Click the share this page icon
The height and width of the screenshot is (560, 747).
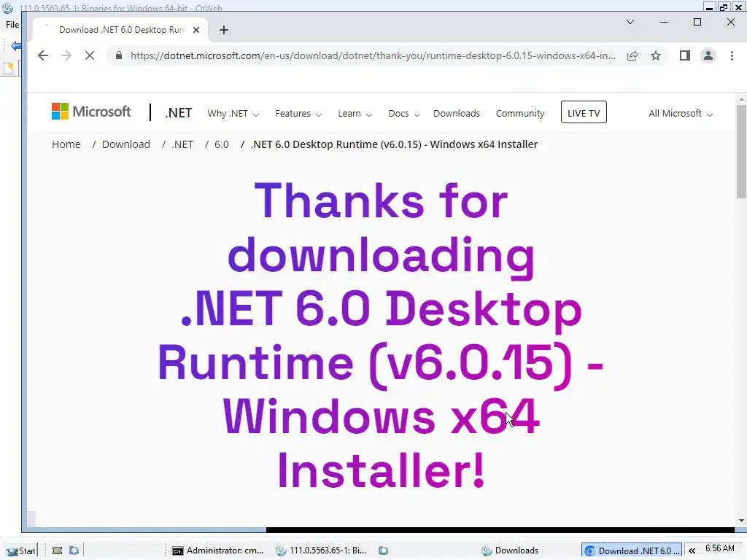(x=632, y=55)
